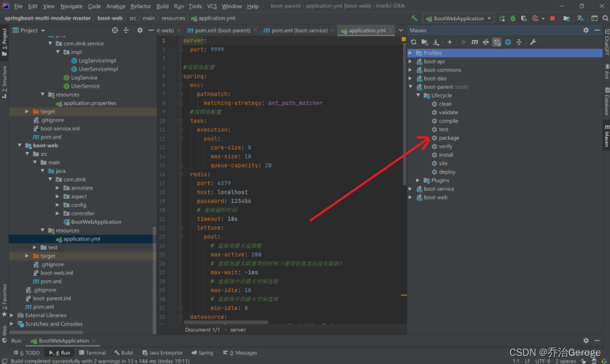Open Maven panel gear options

(586, 30)
